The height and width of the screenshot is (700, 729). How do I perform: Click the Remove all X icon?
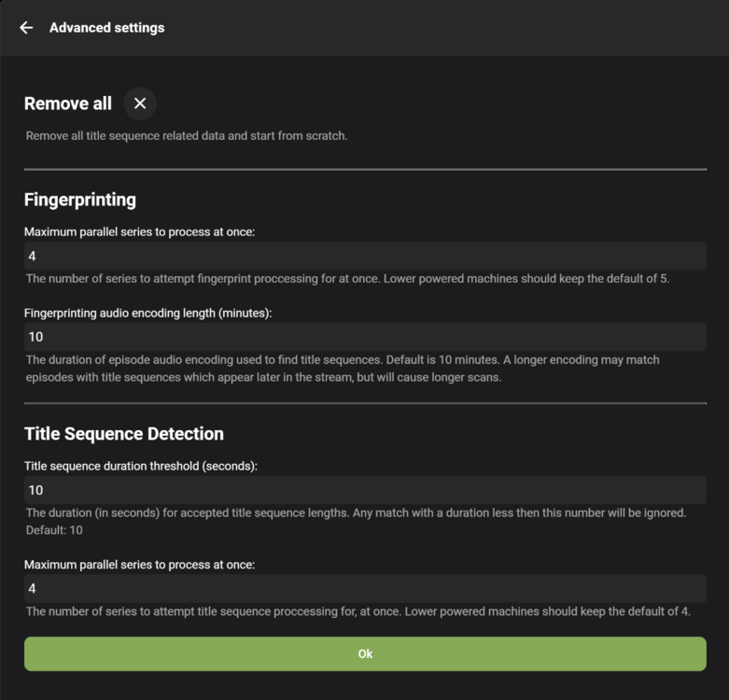pyautogui.click(x=140, y=104)
